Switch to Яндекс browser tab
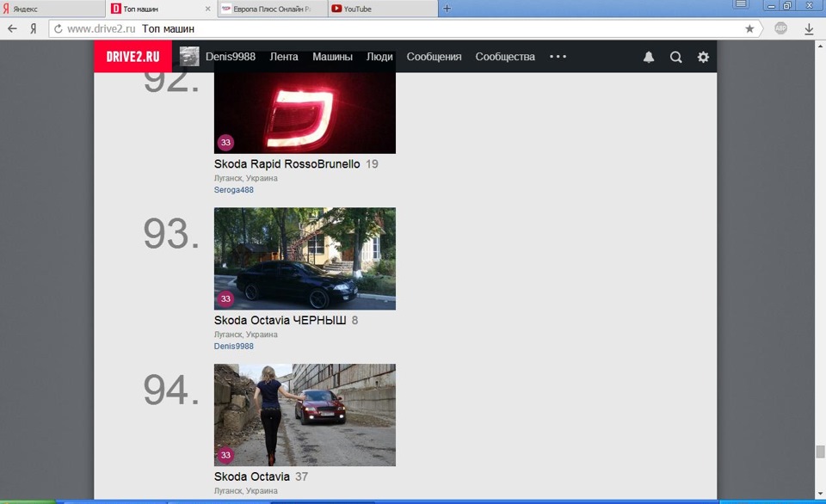This screenshot has height=504, width=826. click(x=52, y=9)
